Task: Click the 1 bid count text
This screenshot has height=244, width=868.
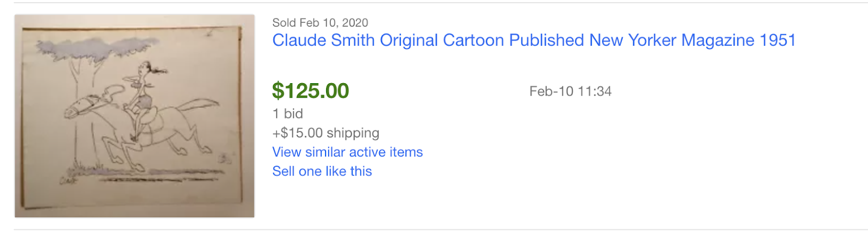Action: (x=288, y=114)
